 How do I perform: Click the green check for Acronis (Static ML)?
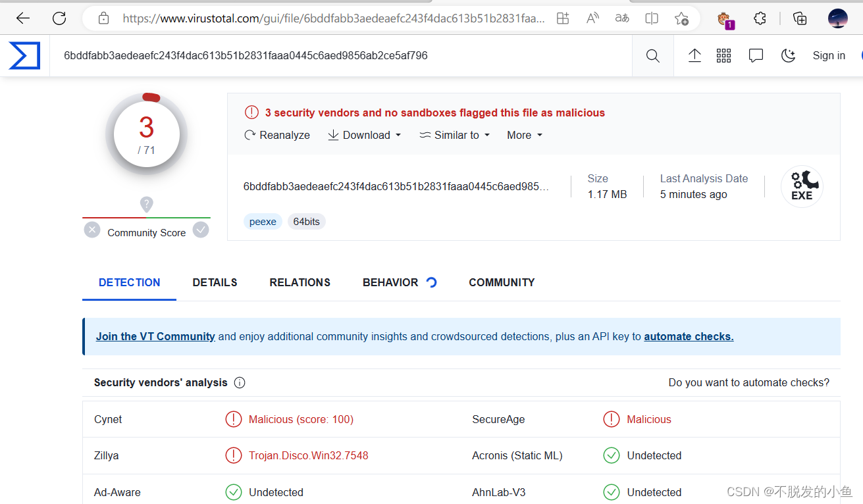612,455
